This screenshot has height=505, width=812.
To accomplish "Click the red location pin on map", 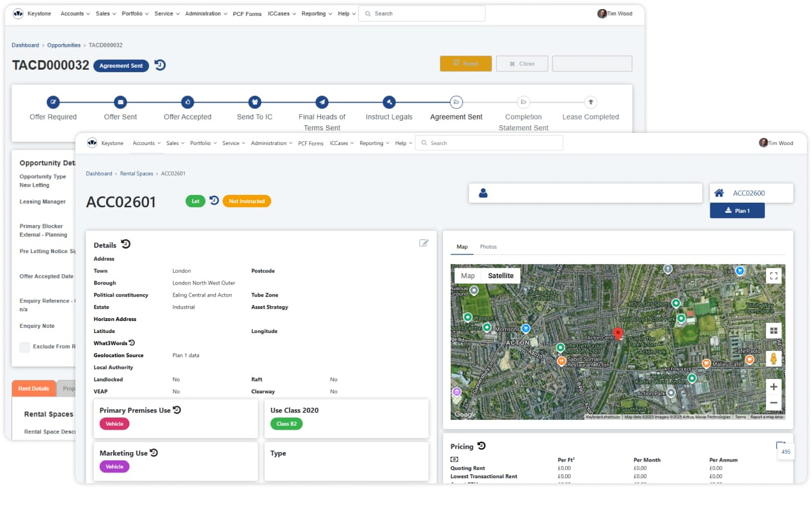I will (x=618, y=333).
